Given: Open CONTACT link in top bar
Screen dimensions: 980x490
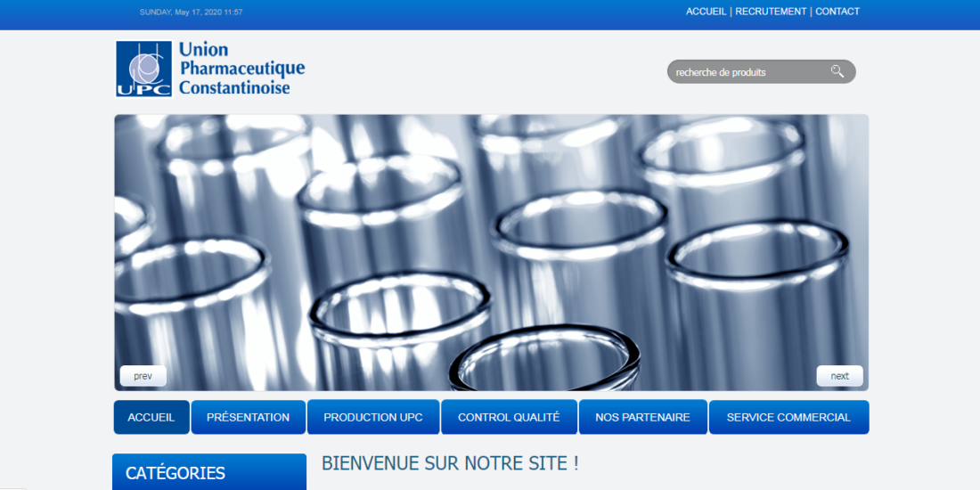Looking at the screenshot, I should (837, 12).
